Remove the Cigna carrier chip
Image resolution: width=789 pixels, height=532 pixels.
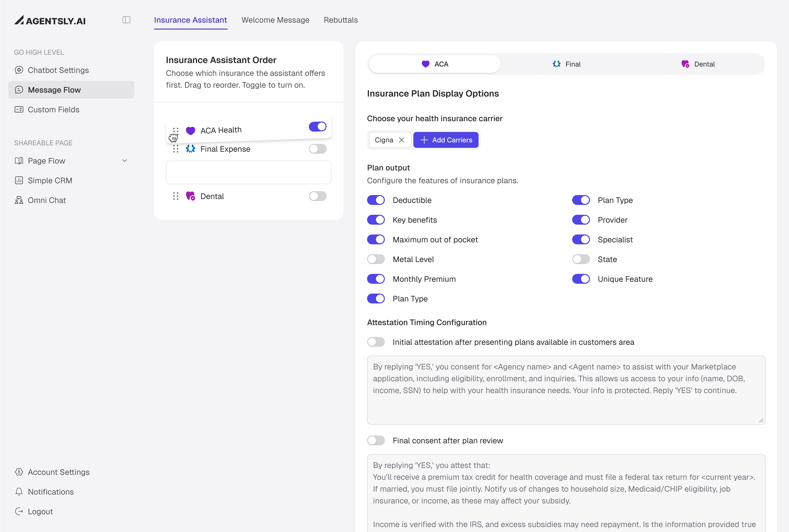click(x=402, y=140)
